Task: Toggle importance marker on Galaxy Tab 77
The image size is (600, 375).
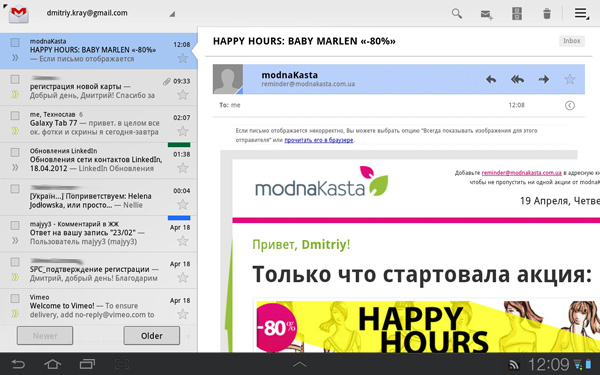Action: (15, 131)
